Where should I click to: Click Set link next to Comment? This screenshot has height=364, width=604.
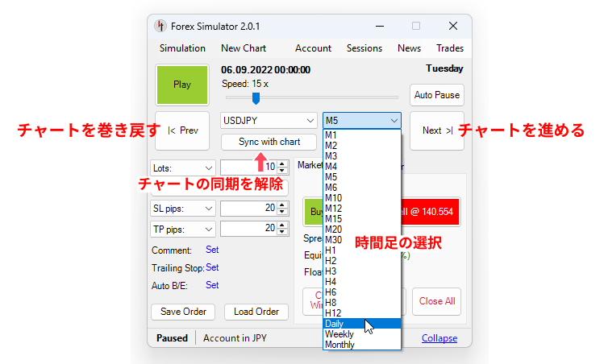[212, 250]
